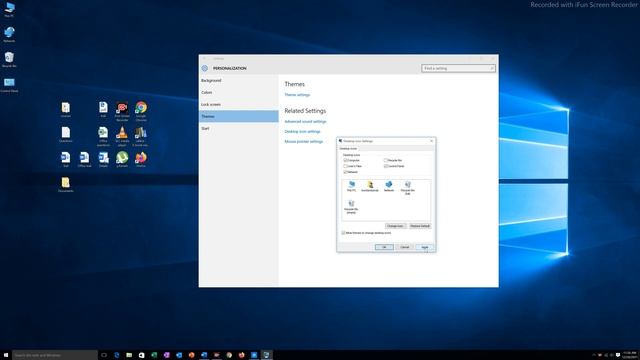The image size is (640, 360).
Task: Confirm the dialog with OK
Action: pos(384,247)
